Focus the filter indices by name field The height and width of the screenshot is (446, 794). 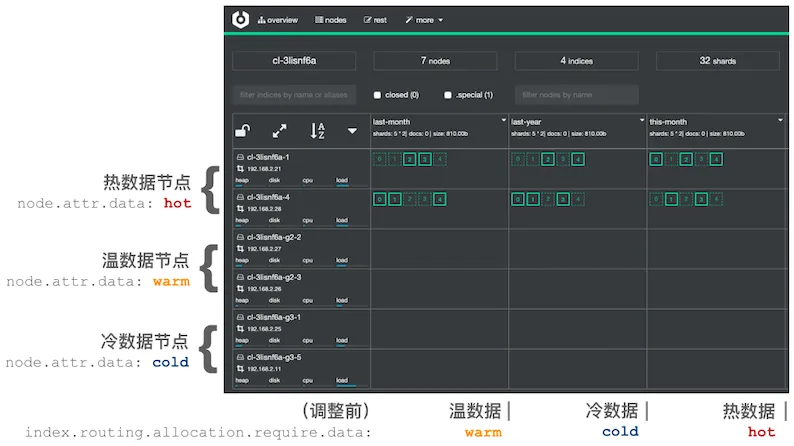pos(294,95)
